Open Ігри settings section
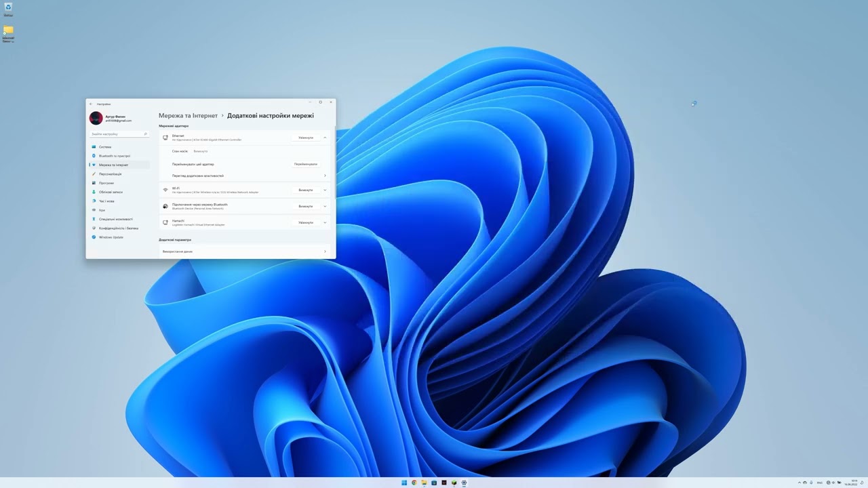 119,210
